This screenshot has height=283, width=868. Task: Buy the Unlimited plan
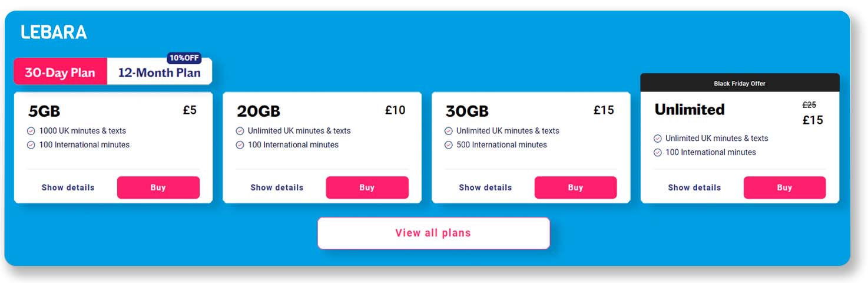point(784,187)
